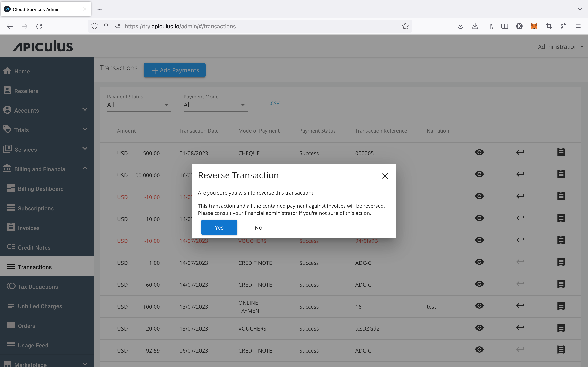Reverse the VOUCHERS transaction dated 13/07/2023

pos(520,327)
